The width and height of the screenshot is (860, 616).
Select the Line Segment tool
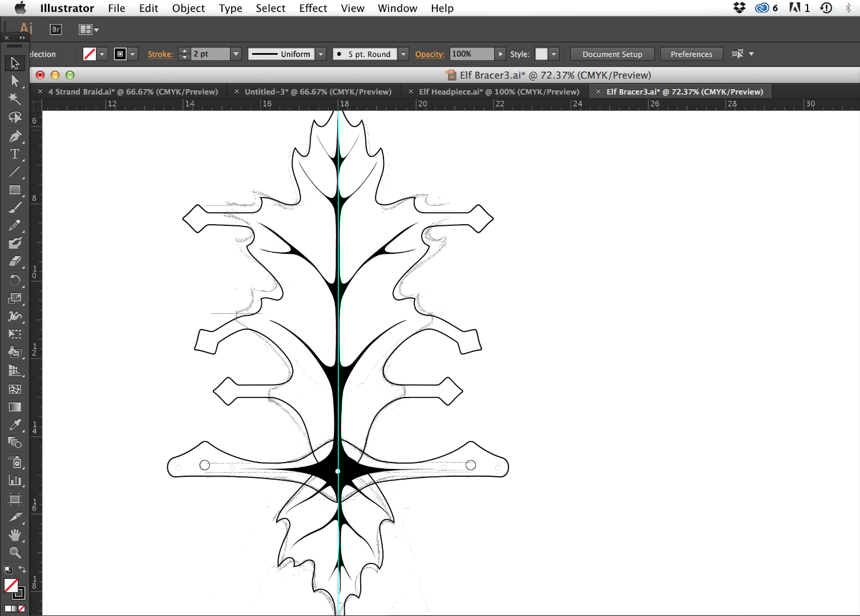pyautogui.click(x=15, y=172)
